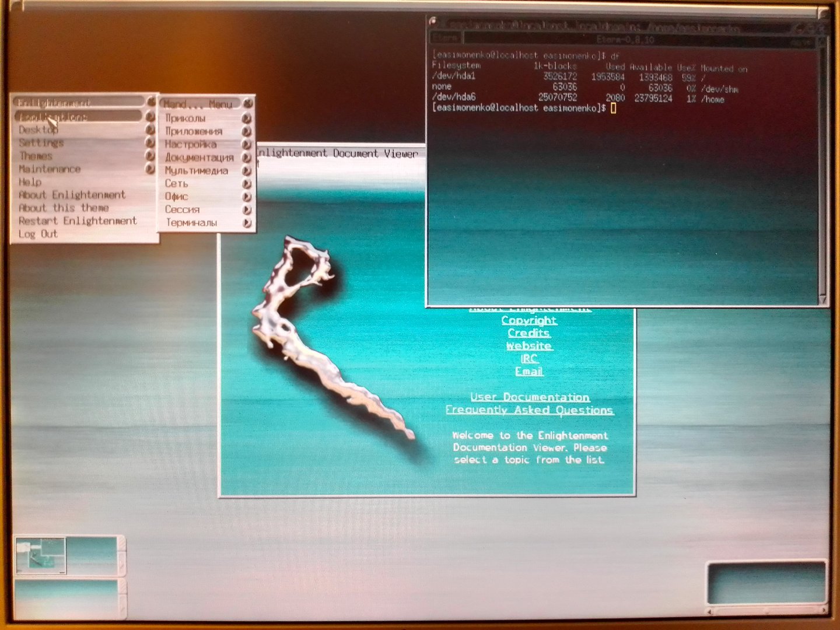Click the arrow icon beside Themes
Screen dimensions: 840x630
pos(150,156)
